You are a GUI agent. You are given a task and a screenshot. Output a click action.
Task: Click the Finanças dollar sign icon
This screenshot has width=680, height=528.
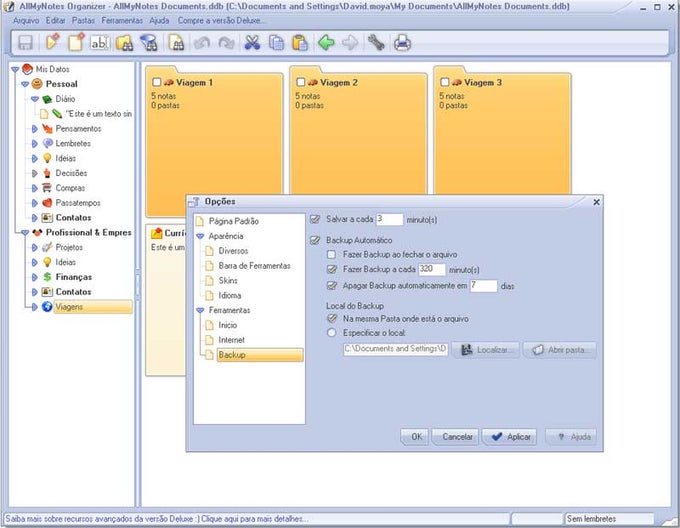coord(47,277)
